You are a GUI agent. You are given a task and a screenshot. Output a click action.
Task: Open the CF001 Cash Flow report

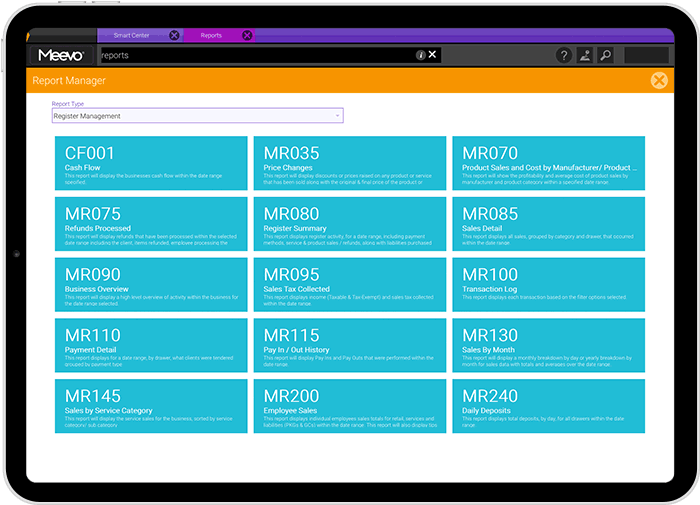point(151,163)
